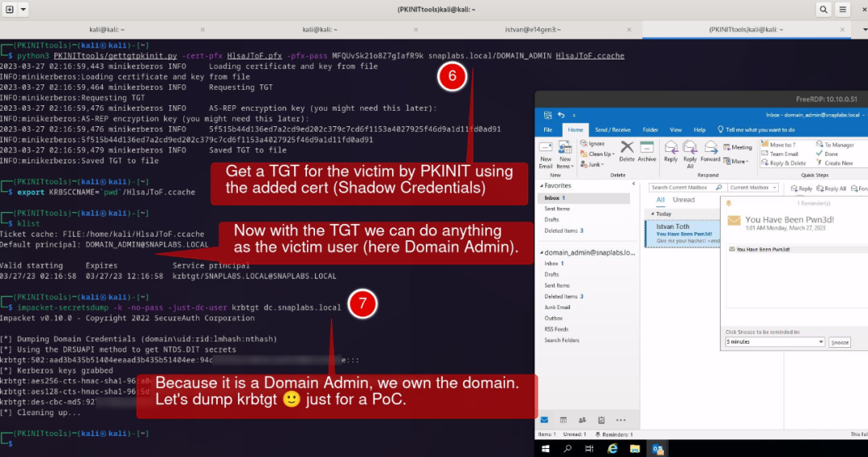Open File Explorer from the taskbar
This screenshot has height=457, width=868.
point(634,449)
